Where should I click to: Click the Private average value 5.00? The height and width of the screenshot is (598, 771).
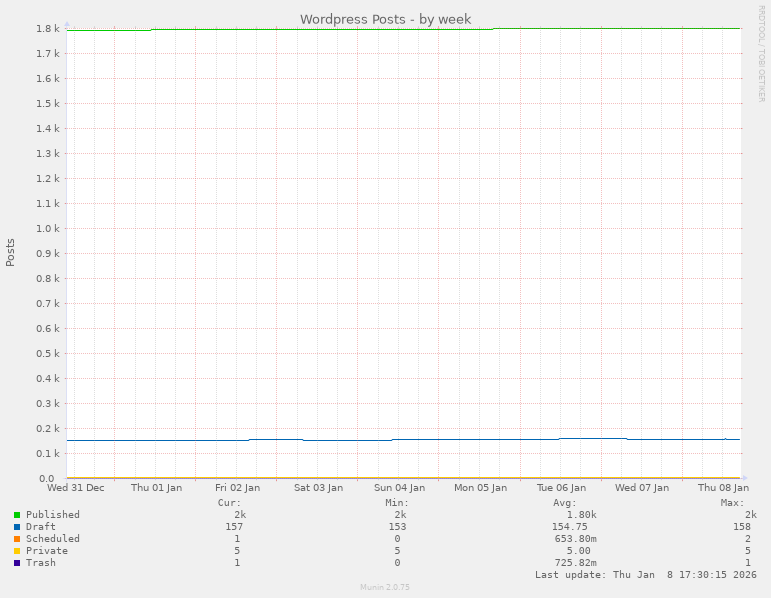click(579, 551)
